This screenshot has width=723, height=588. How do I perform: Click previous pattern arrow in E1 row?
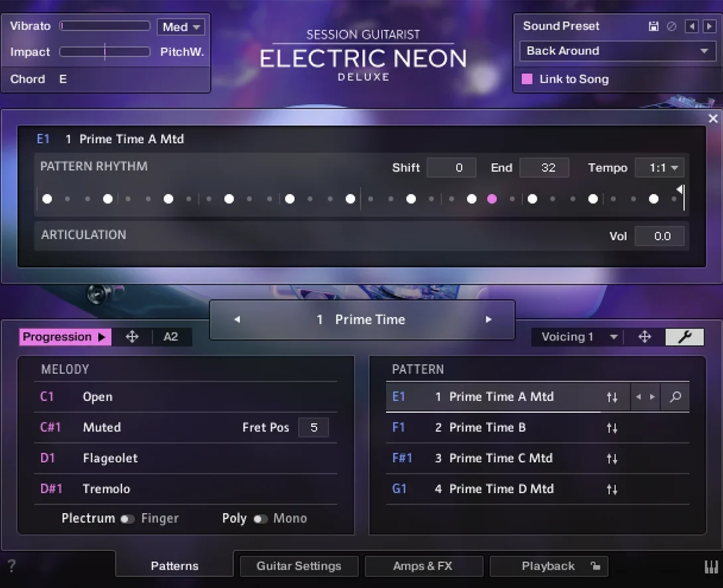click(638, 397)
